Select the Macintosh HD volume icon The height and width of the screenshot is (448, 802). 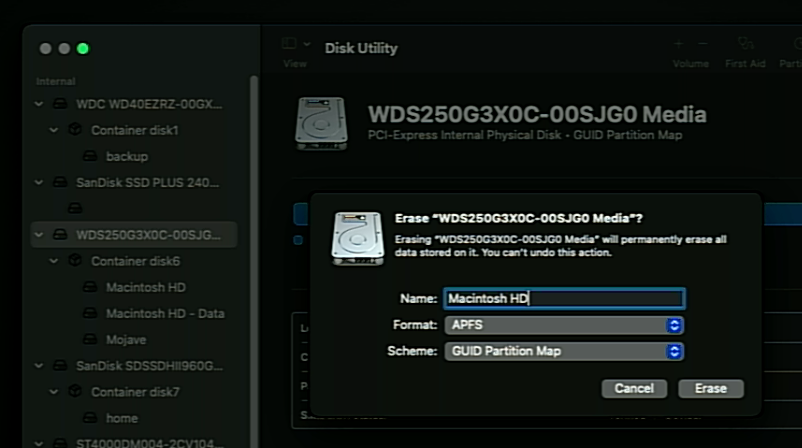pos(90,287)
